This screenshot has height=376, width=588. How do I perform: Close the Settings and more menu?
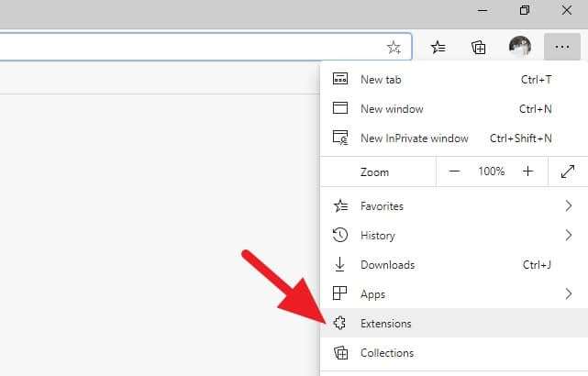tap(562, 47)
